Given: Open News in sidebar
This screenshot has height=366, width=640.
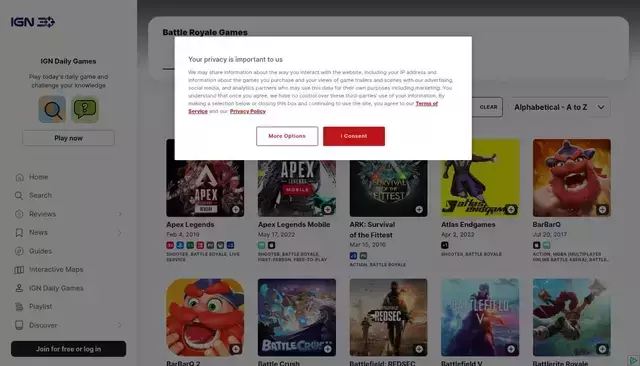Looking at the screenshot, I should point(38,233).
